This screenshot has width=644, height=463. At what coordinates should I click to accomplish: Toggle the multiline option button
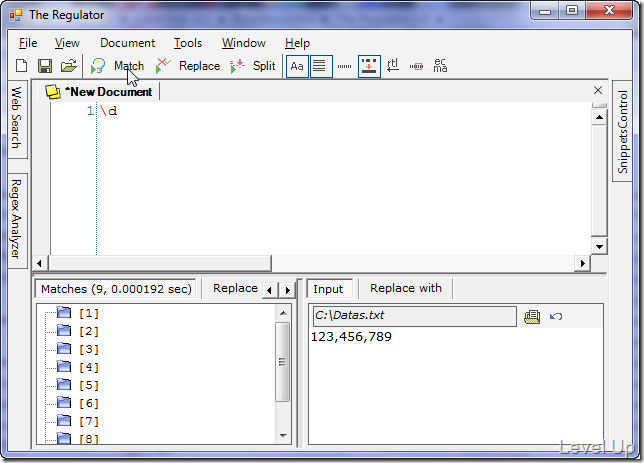pos(321,66)
